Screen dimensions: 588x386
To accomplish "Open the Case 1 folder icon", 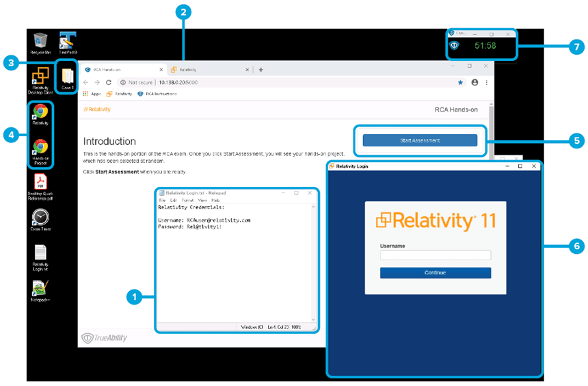I will (x=68, y=79).
